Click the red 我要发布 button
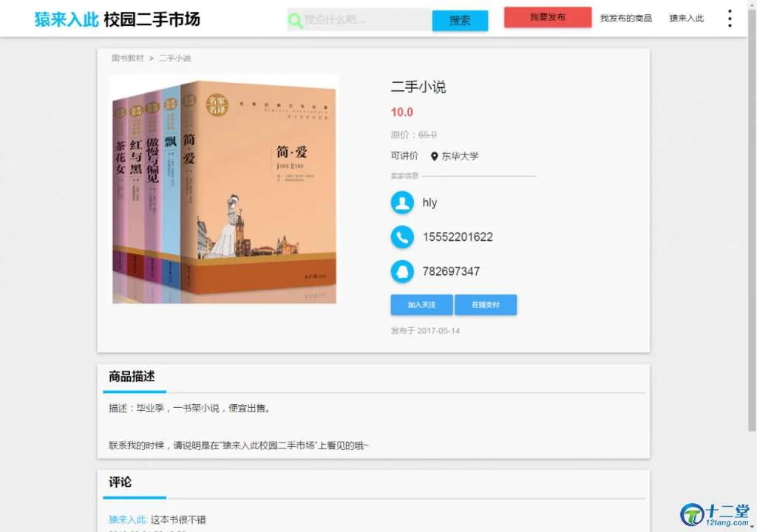 (548, 18)
